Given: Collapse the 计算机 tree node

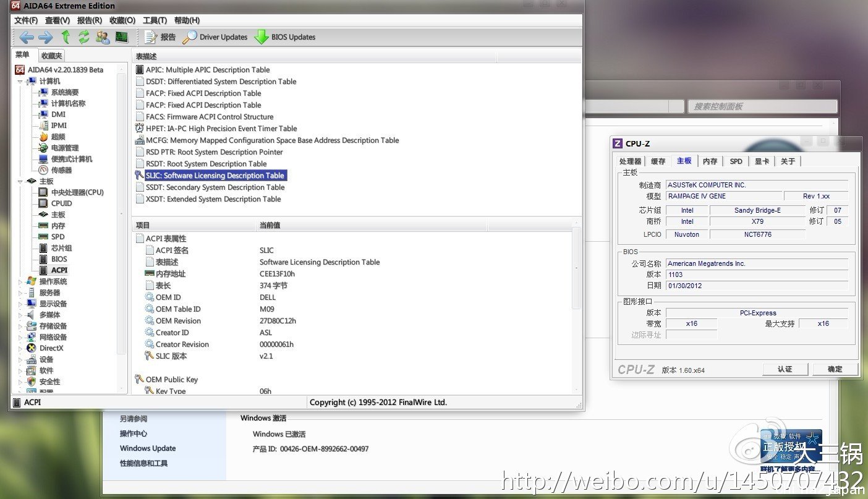Looking at the screenshot, I should [x=20, y=81].
